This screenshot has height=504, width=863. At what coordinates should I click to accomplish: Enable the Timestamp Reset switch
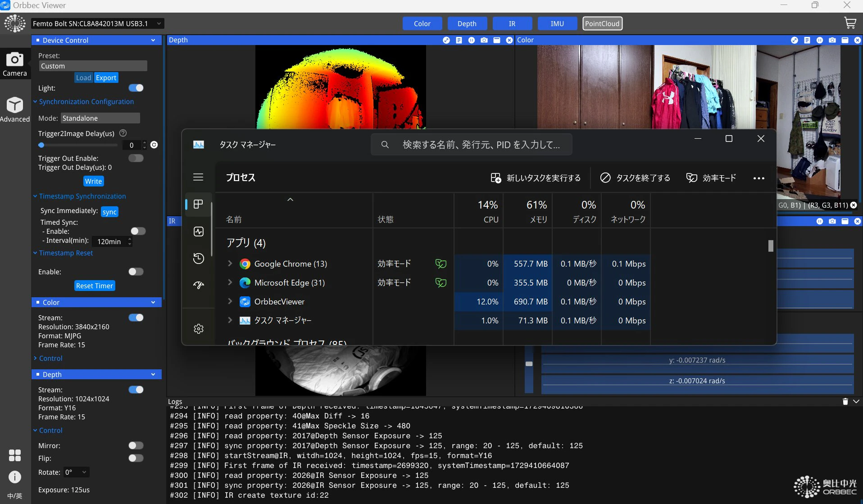tap(136, 272)
